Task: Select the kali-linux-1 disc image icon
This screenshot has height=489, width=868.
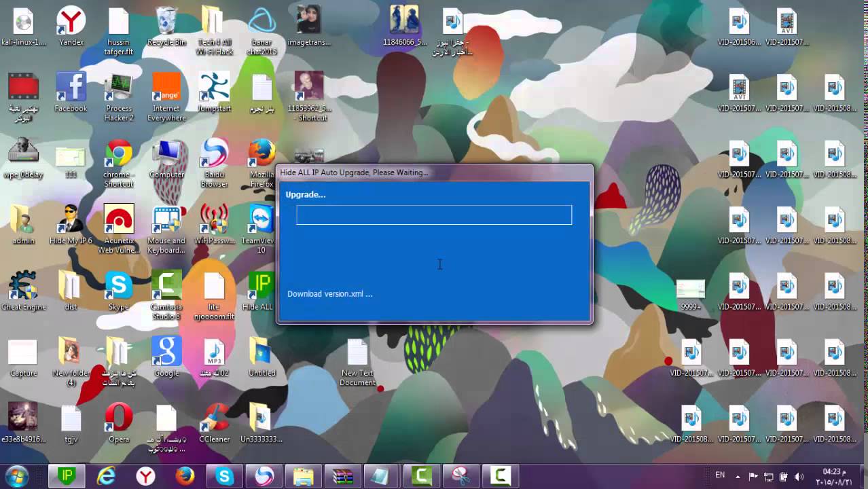Action: (x=23, y=26)
